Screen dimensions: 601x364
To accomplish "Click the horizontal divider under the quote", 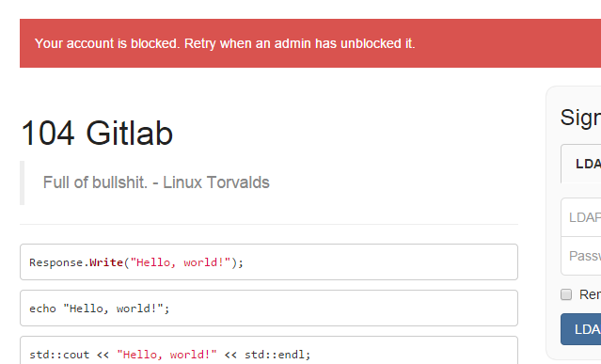I will [x=269, y=224].
